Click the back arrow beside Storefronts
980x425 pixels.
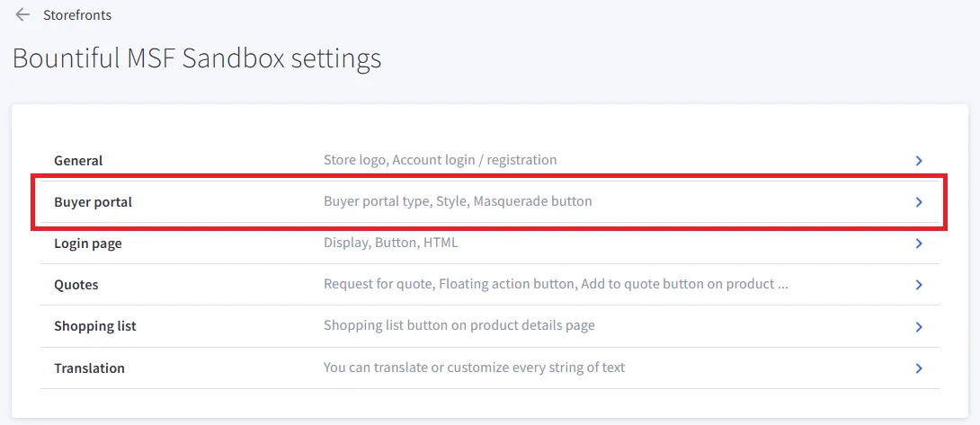pos(22,15)
